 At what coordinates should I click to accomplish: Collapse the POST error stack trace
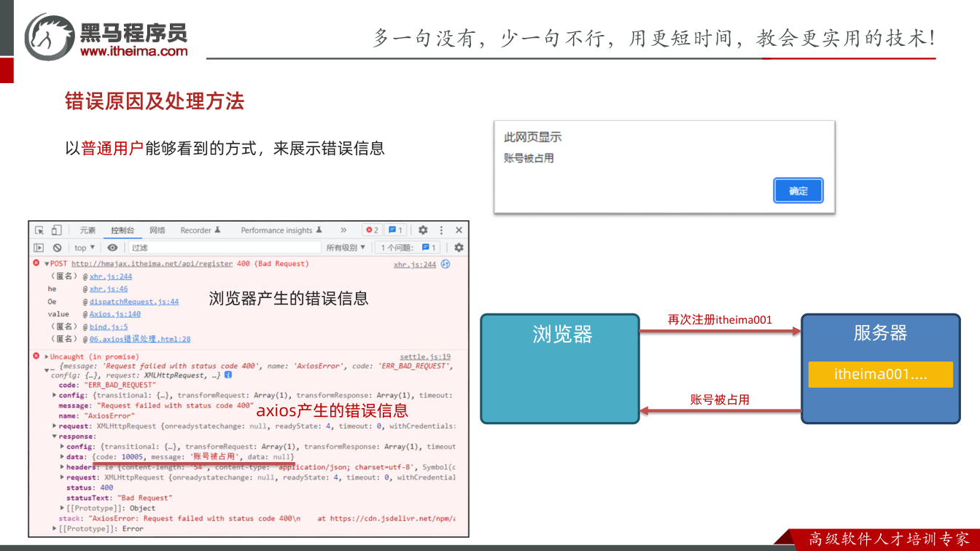47,264
